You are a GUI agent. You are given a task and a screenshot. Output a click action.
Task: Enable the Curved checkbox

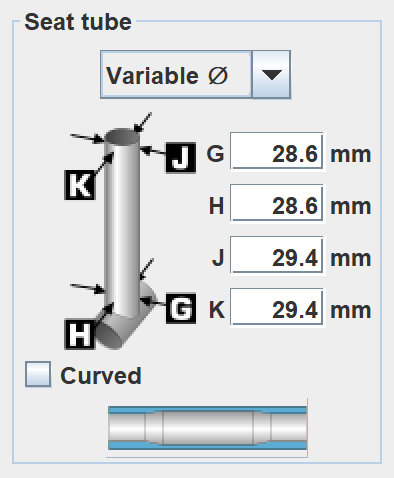pyautogui.click(x=38, y=374)
